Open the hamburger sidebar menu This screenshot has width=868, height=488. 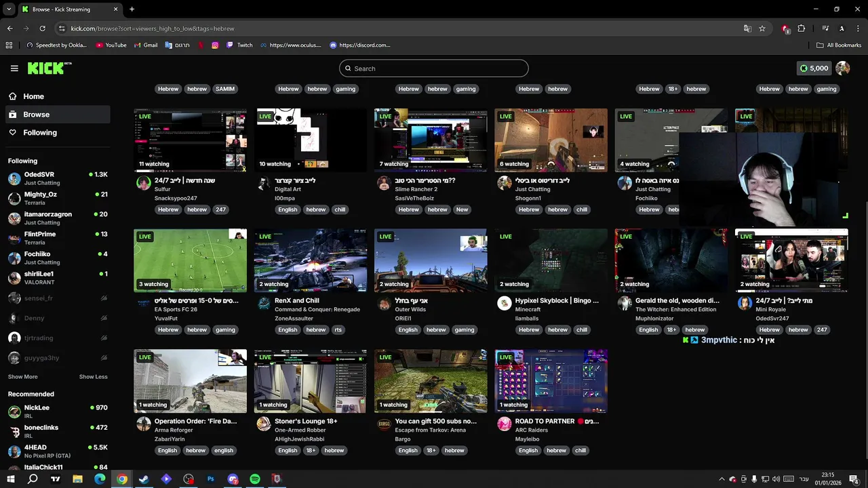coord(14,68)
